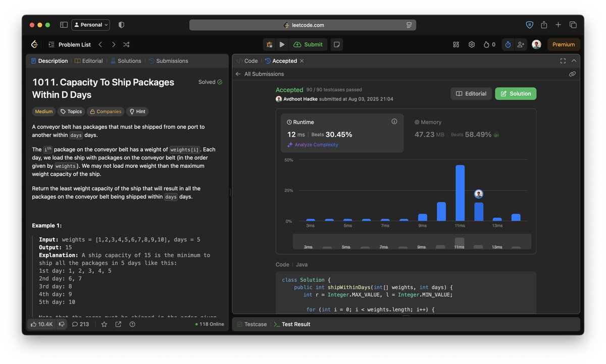Pick a random problem shuffle icon
The width and height of the screenshot is (606, 364).
tap(126, 44)
